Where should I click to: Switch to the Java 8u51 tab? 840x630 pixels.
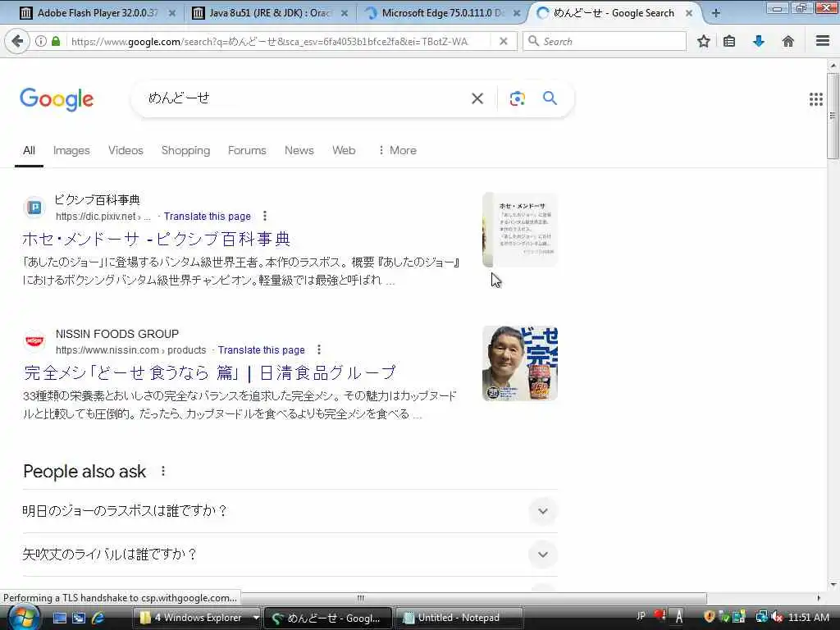click(x=271, y=13)
